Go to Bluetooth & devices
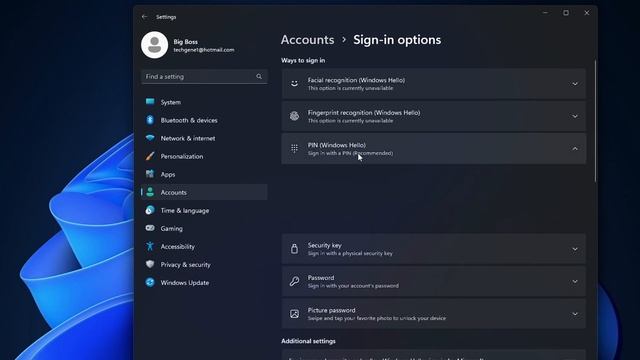The width and height of the screenshot is (640, 360). (x=204, y=120)
